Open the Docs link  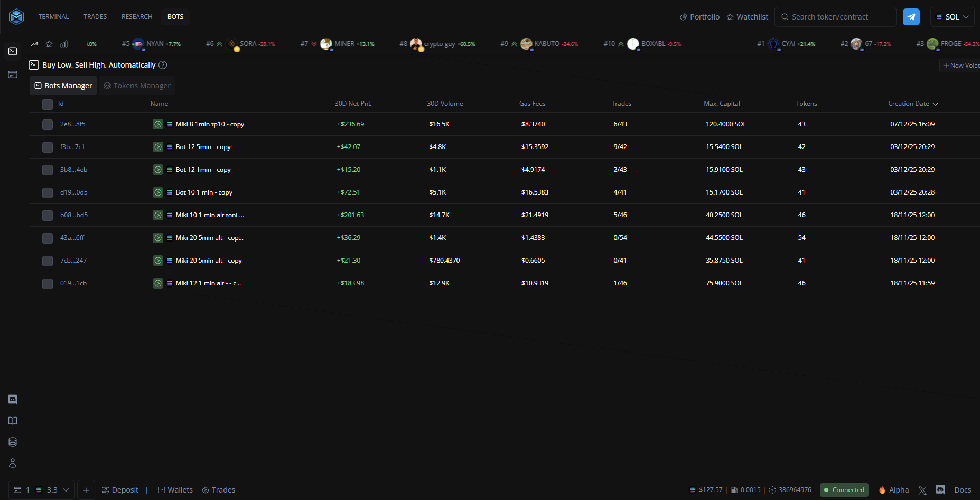coord(962,490)
